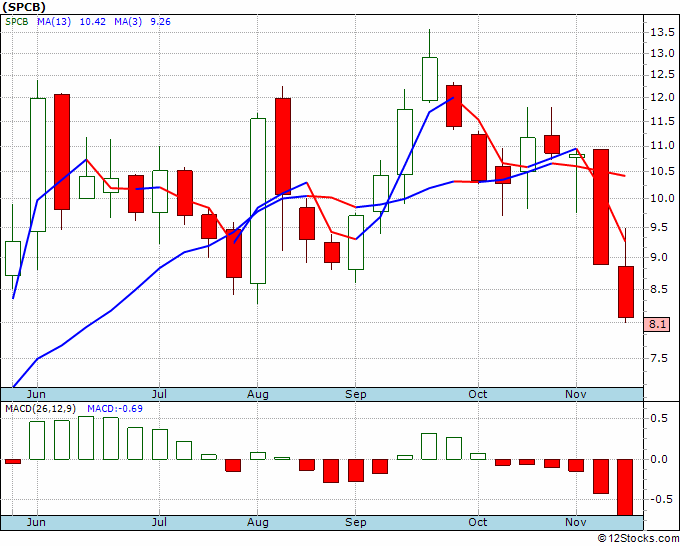The width and height of the screenshot is (680, 546).
Task: Click Aug on the MACD panel axis
Action: click(258, 522)
